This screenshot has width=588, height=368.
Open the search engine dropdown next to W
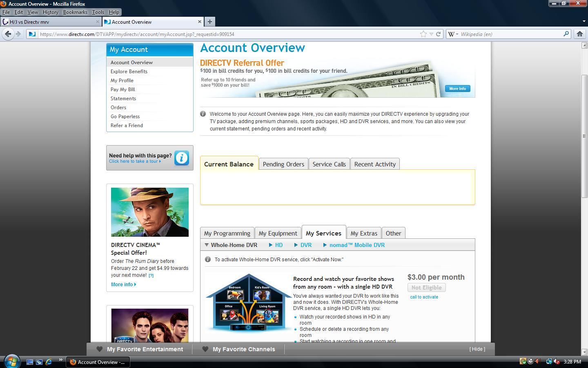(x=457, y=34)
